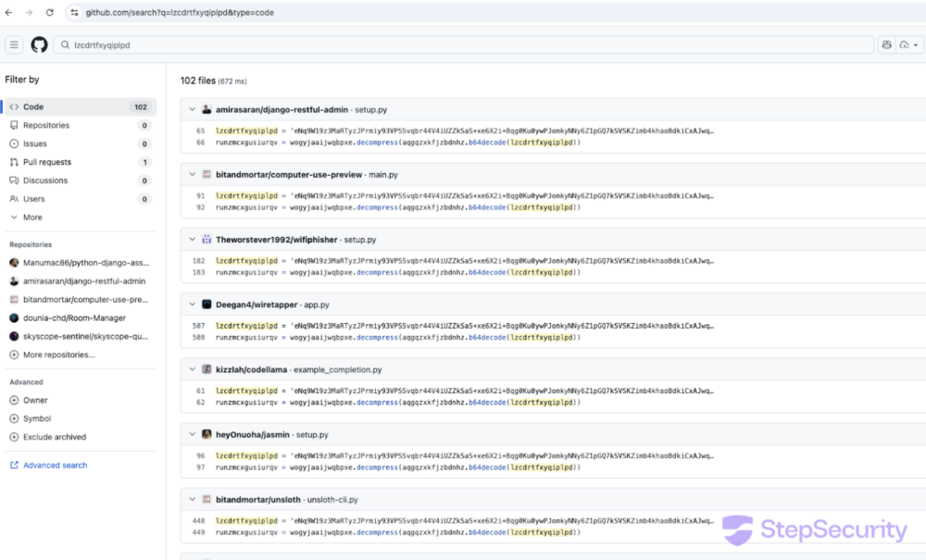Open the dropdown arrow beside header cloud icon
926x560 pixels.
tap(916, 44)
